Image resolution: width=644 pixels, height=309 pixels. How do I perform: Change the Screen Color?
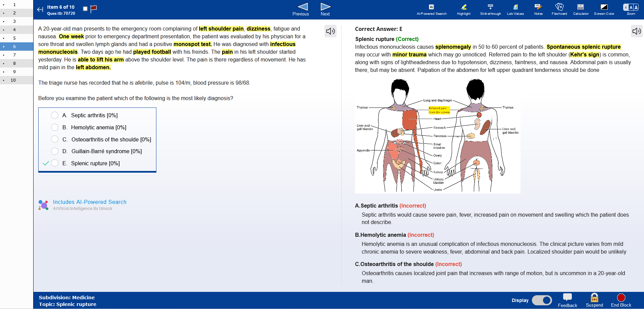[604, 10]
